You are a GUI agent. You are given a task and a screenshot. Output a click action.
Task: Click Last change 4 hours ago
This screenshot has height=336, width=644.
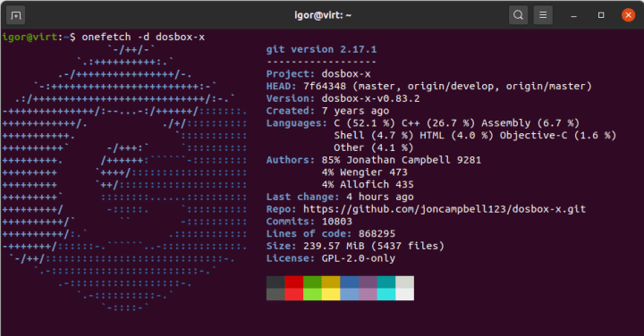[x=340, y=197]
